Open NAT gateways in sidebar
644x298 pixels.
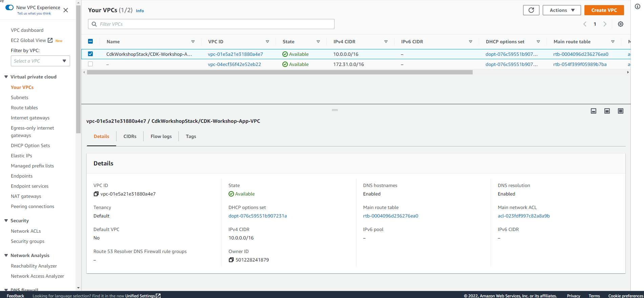[x=26, y=196]
